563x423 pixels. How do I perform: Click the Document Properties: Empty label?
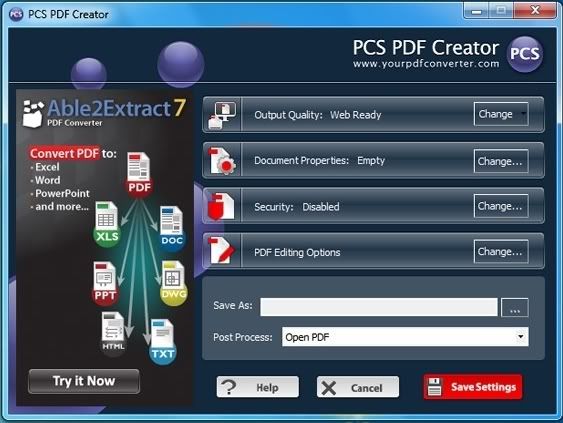pos(320,161)
